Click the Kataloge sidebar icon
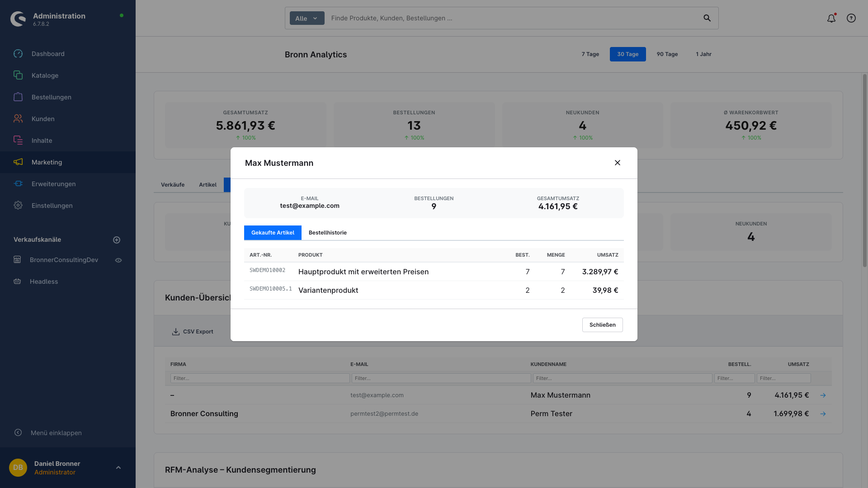Viewport: 868px width, 488px height. coord(18,75)
